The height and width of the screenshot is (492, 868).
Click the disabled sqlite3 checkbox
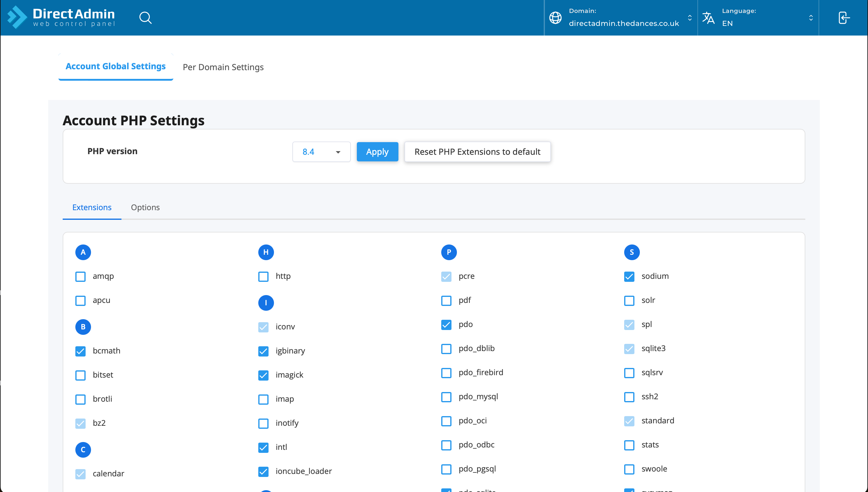point(629,349)
